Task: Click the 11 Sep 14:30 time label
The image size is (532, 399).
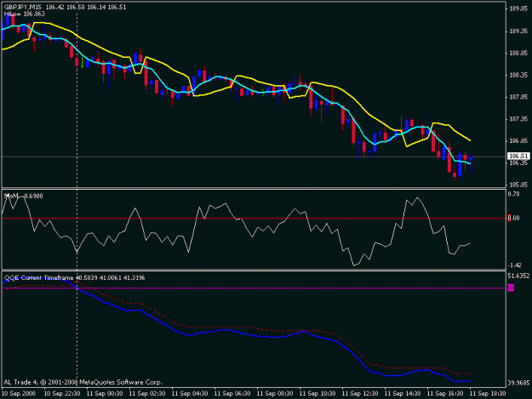Action: pyautogui.click(x=403, y=394)
